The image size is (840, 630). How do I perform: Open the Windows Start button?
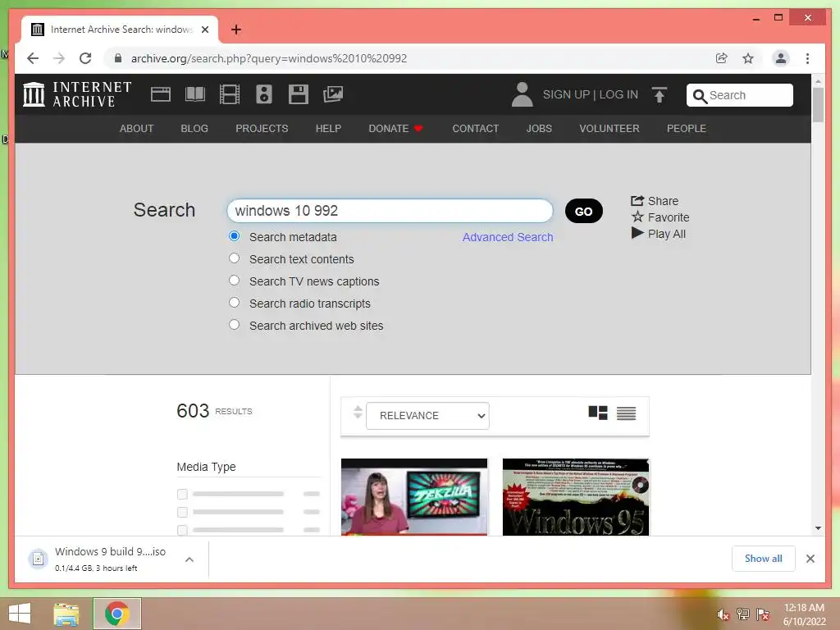point(20,614)
